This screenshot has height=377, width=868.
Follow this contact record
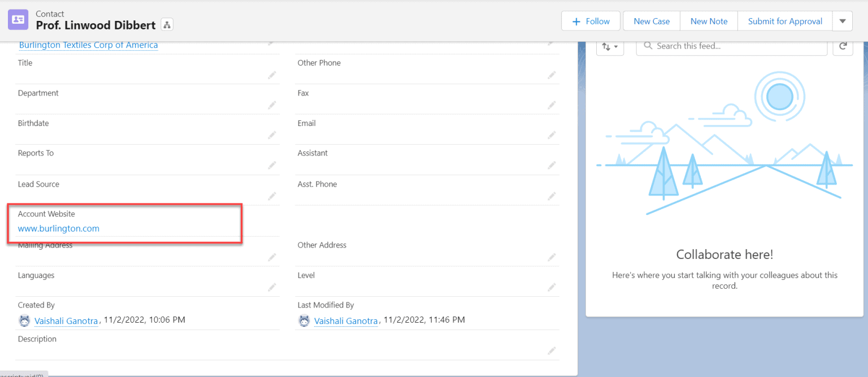(591, 20)
